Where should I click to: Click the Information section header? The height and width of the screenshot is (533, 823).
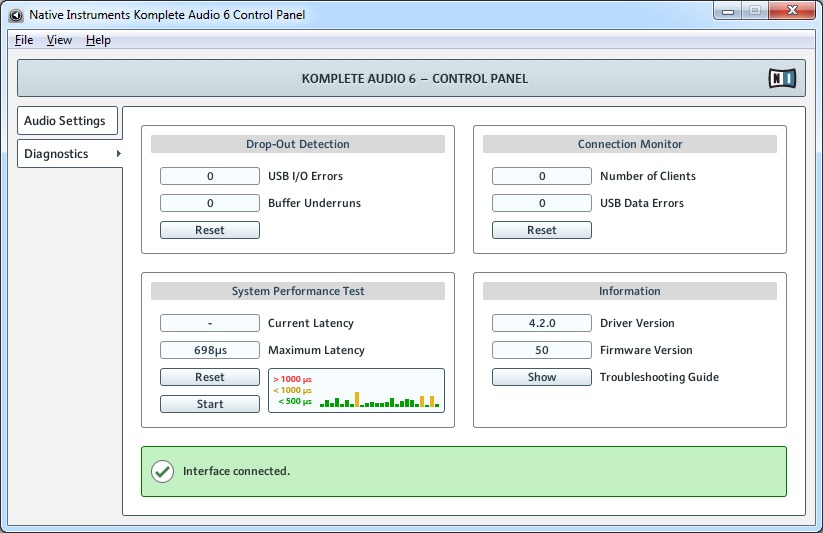(630, 291)
